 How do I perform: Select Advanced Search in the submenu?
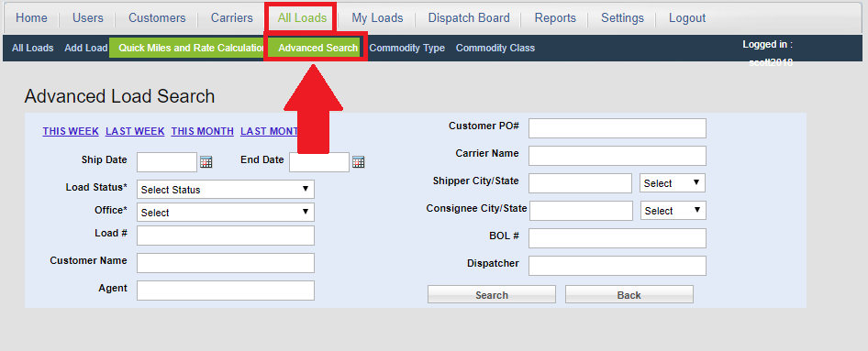pyautogui.click(x=317, y=48)
